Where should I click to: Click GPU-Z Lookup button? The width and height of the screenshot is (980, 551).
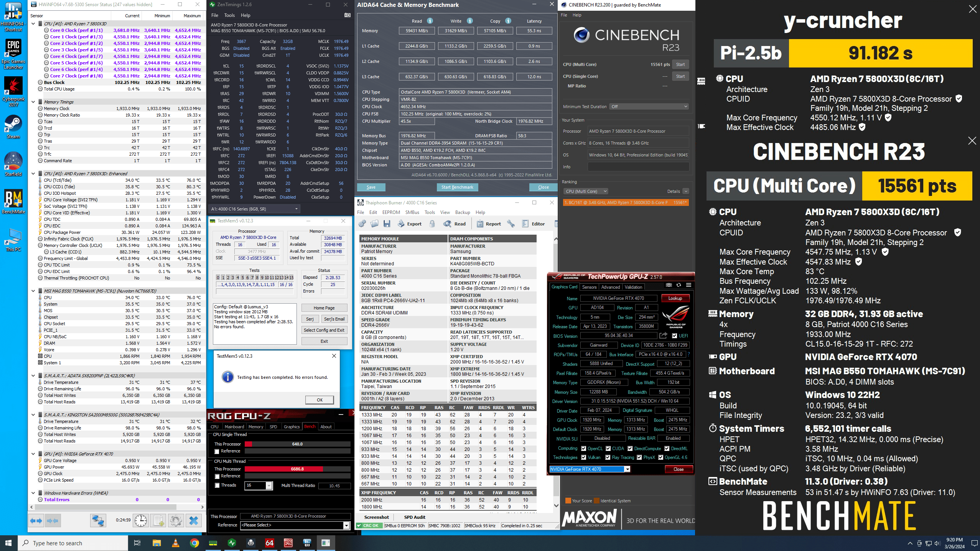pyautogui.click(x=675, y=298)
